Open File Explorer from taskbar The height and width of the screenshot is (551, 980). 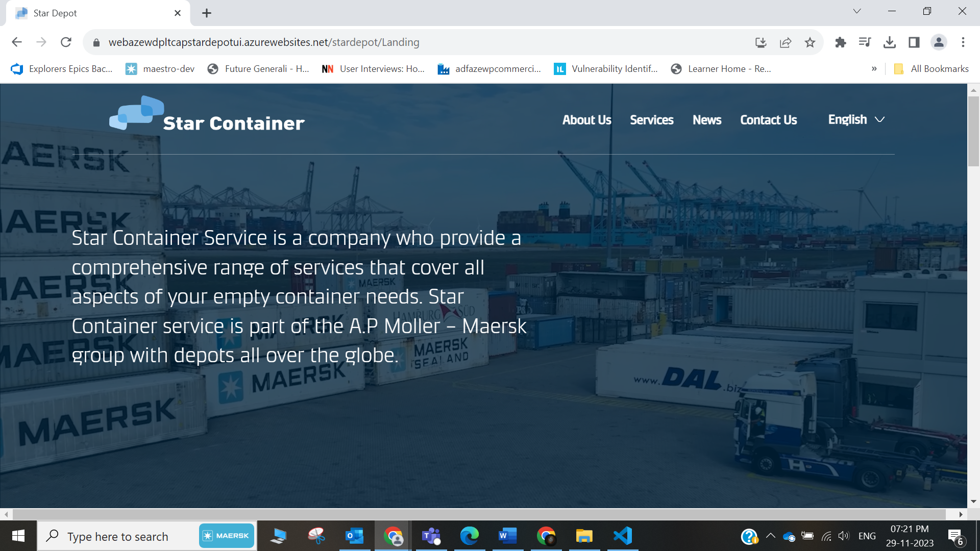(584, 536)
